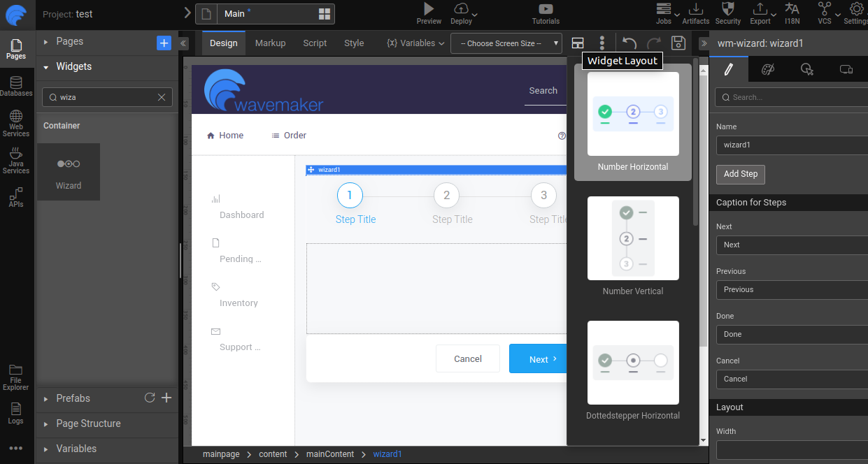Screen dimensions: 868x464
Task: Open the Deploy dropdown arrow
Action: [474, 14]
